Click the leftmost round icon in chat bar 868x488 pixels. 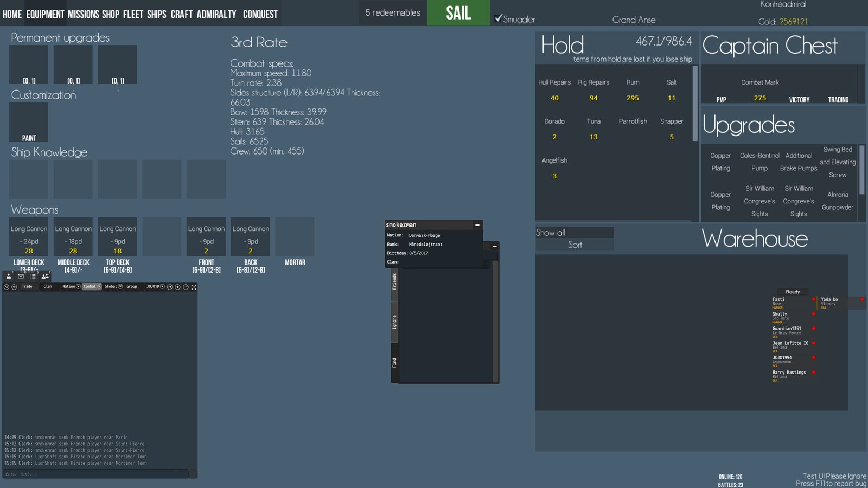[x=7, y=287]
